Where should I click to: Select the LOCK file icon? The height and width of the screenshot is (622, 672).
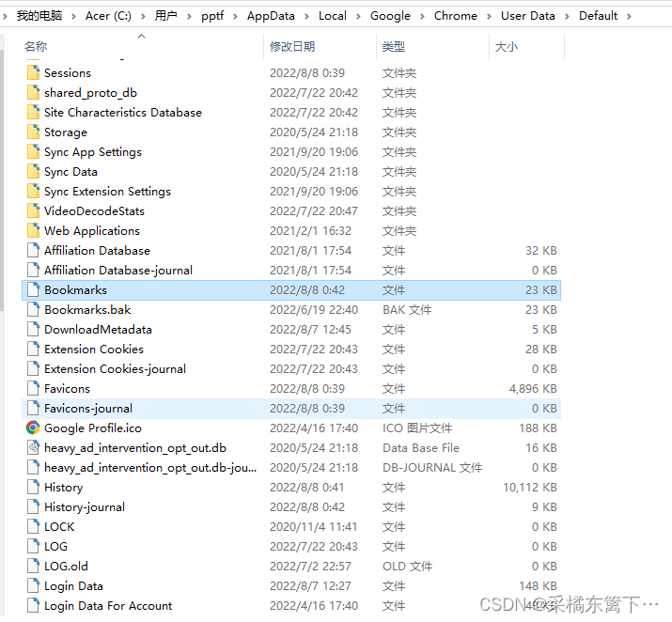33,526
